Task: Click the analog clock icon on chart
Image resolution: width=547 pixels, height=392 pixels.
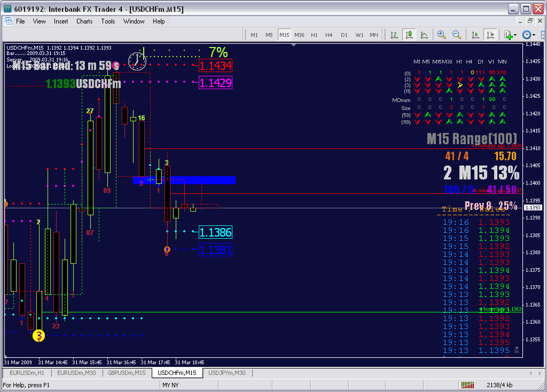Action: coord(137,61)
